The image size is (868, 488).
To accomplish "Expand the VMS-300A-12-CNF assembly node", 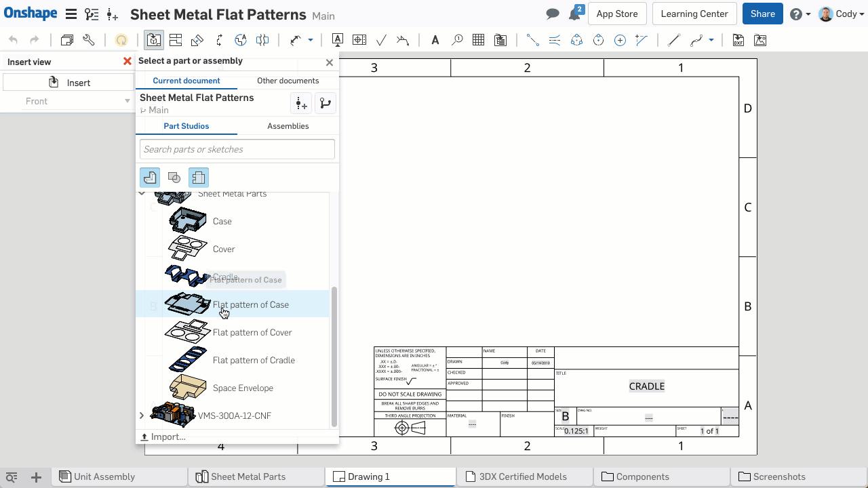I will [142, 415].
